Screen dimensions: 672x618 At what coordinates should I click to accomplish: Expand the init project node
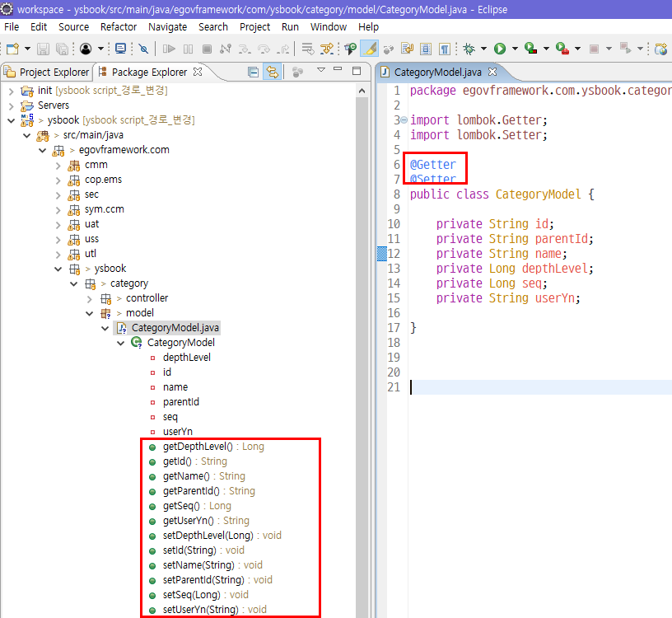(x=12, y=91)
